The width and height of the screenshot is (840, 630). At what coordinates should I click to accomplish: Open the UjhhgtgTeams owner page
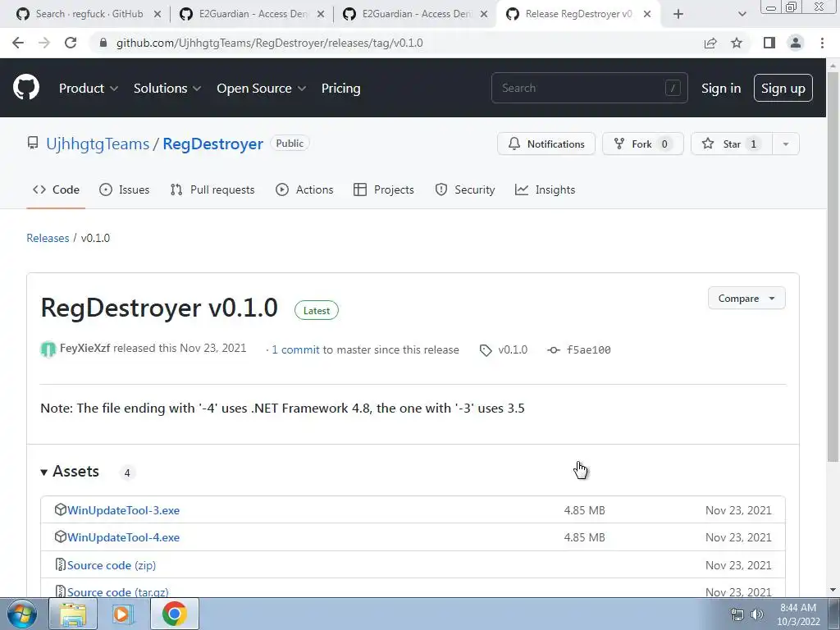[x=98, y=144]
